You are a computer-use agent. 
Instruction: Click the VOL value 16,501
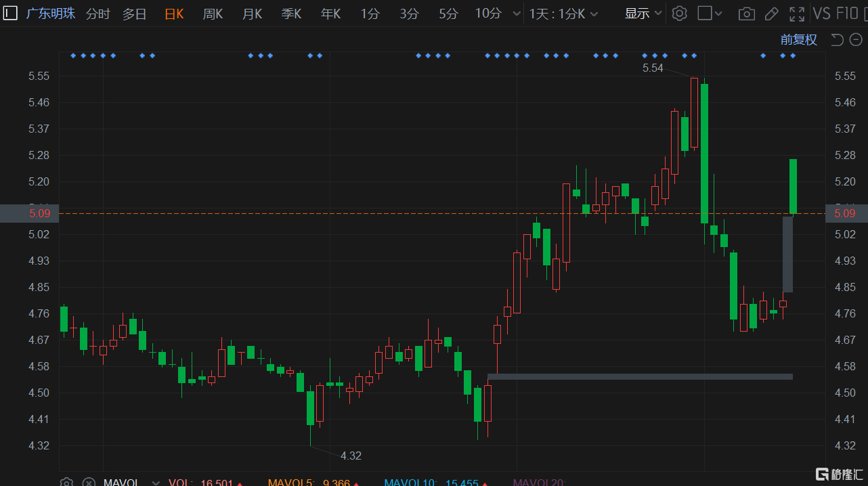[217, 483]
